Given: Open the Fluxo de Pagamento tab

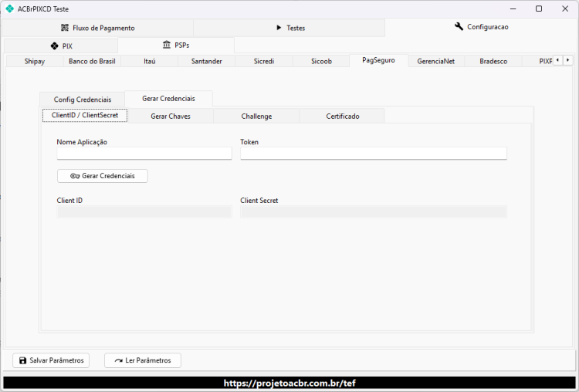Looking at the screenshot, I should pos(97,28).
